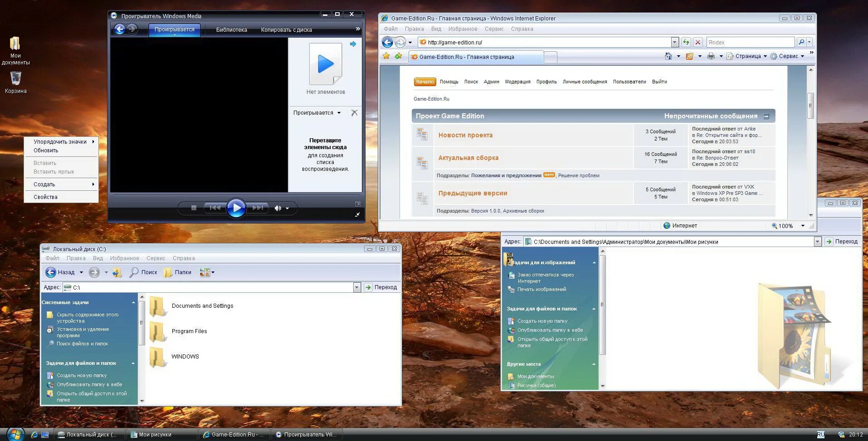Screen dimensions: 868x441
Task: Select the Проигрывается tab in Media Player
Action: [x=174, y=29]
